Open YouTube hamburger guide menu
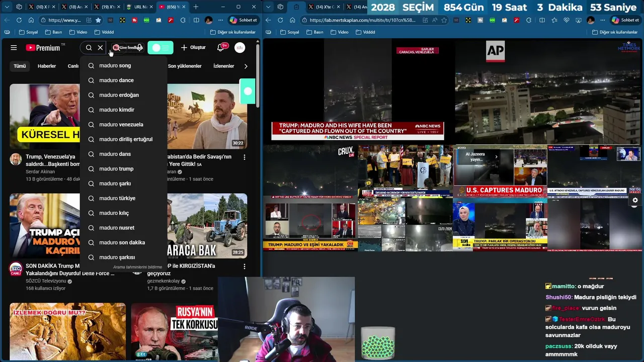Viewport: 644px width, 362px height. pos(14,48)
